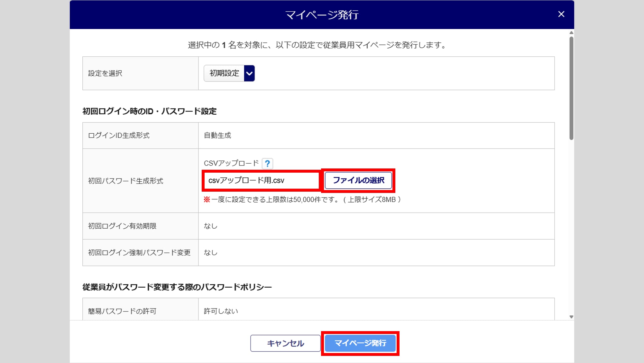Click the ログインID生成形式 label
This screenshot has width=644, height=363.
119,135
